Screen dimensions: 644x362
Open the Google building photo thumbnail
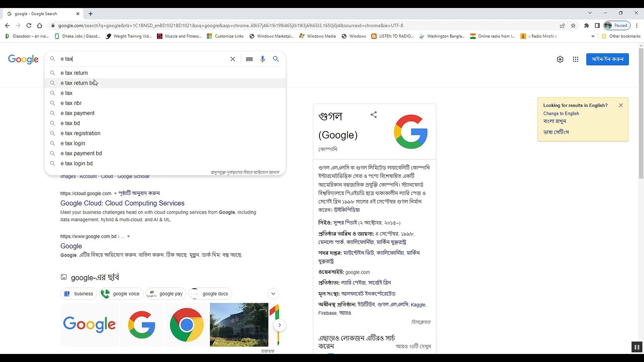(x=239, y=324)
